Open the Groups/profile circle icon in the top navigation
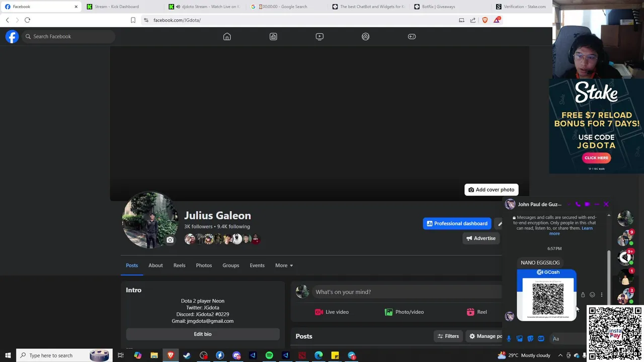Screen dimensions: 644x362 366,36
